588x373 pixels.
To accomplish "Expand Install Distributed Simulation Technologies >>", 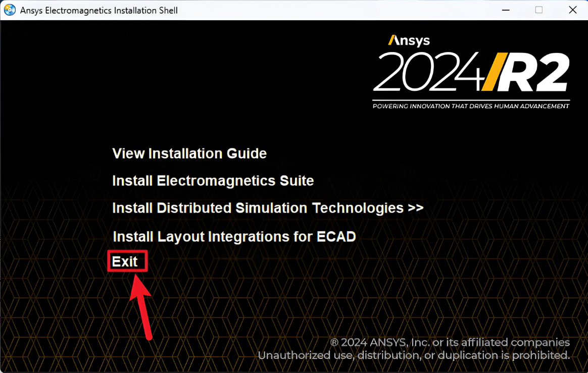I will pos(268,208).
